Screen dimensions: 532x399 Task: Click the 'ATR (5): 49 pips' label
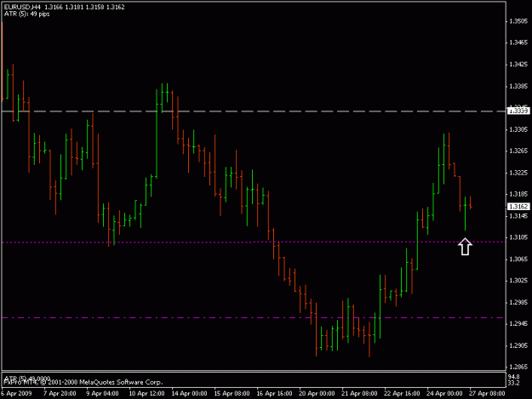pyautogui.click(x=26, y=14)
